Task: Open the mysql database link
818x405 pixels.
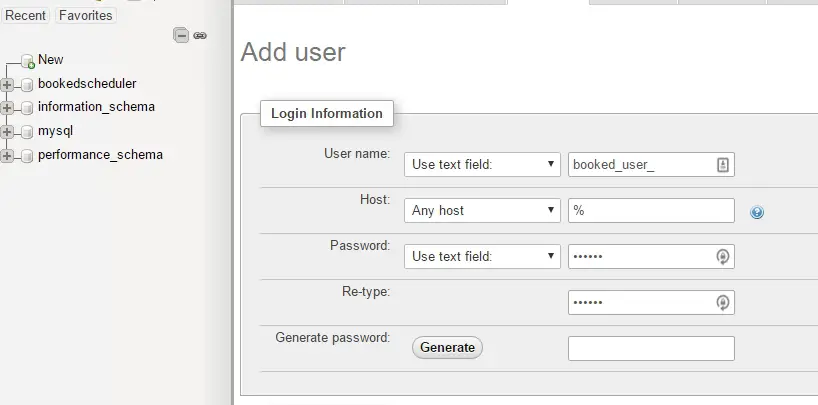Action: click(x=55, y=131)
